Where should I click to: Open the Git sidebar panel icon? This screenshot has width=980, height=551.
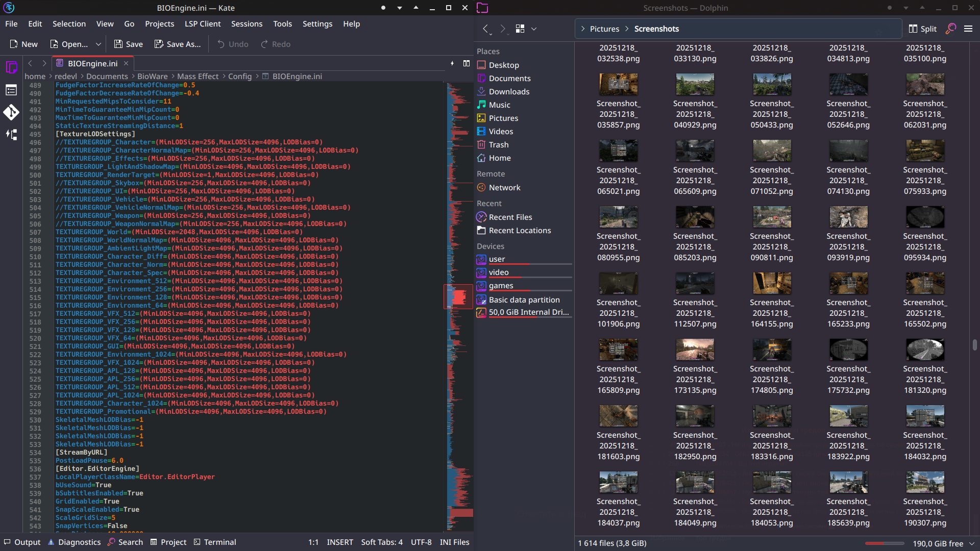coord(11,112)
